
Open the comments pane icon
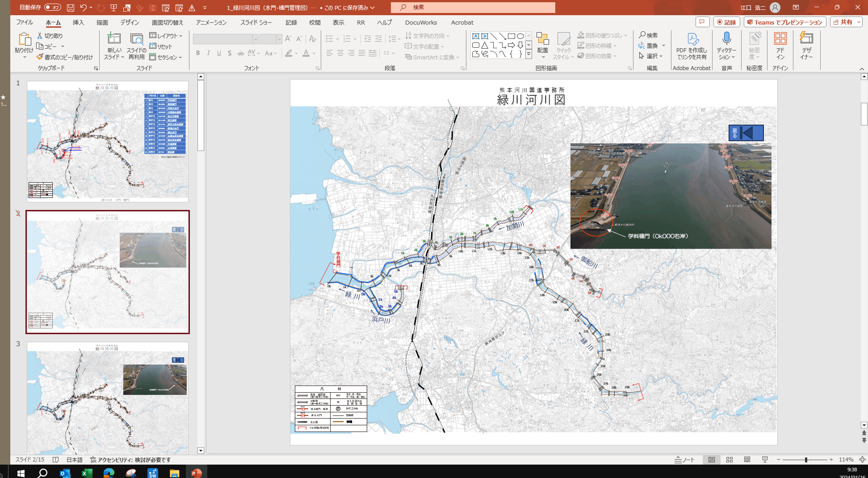pyautogui.click(x=702, y=22)
